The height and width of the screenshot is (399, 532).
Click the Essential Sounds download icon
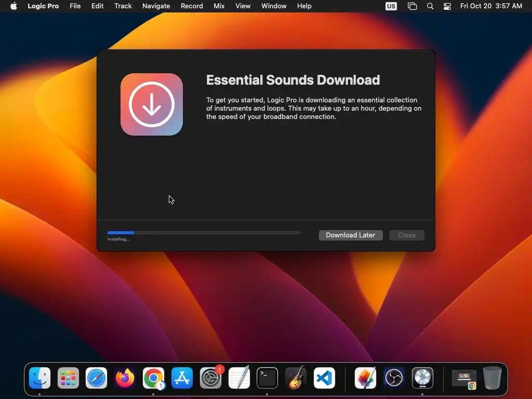pos(152,104)
